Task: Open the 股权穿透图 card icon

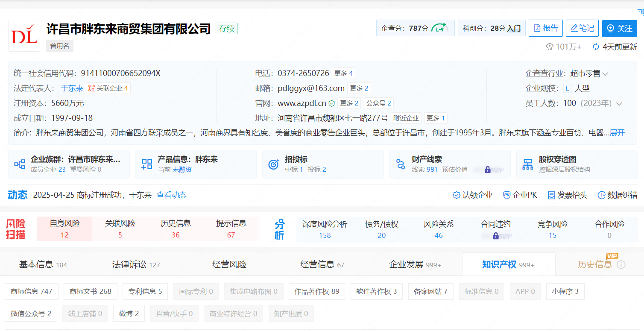Action: click(528, 164)
